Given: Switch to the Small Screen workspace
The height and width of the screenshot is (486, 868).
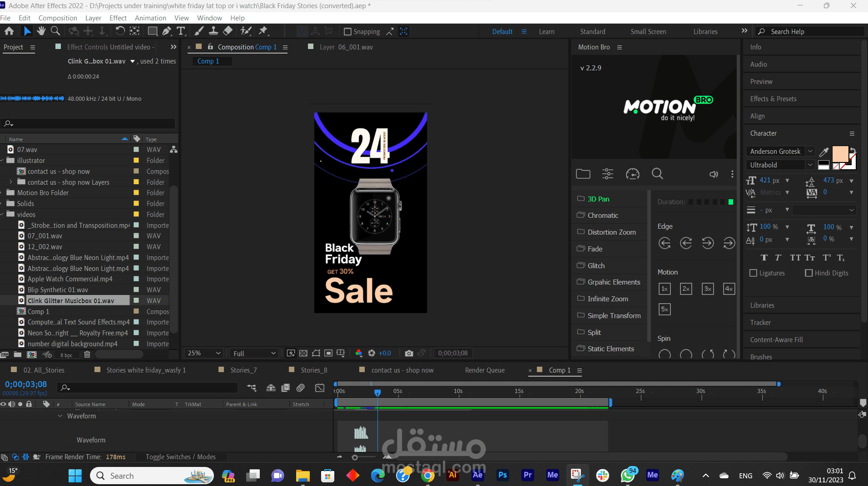Looking at the screenshot, I should tap(648, 32).
